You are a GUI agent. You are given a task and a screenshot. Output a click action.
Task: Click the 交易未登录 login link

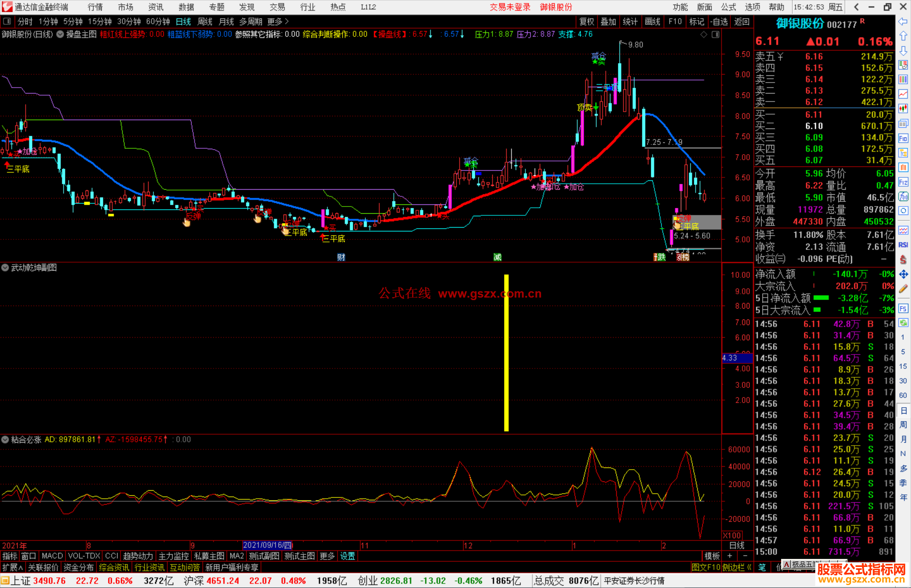510,7
